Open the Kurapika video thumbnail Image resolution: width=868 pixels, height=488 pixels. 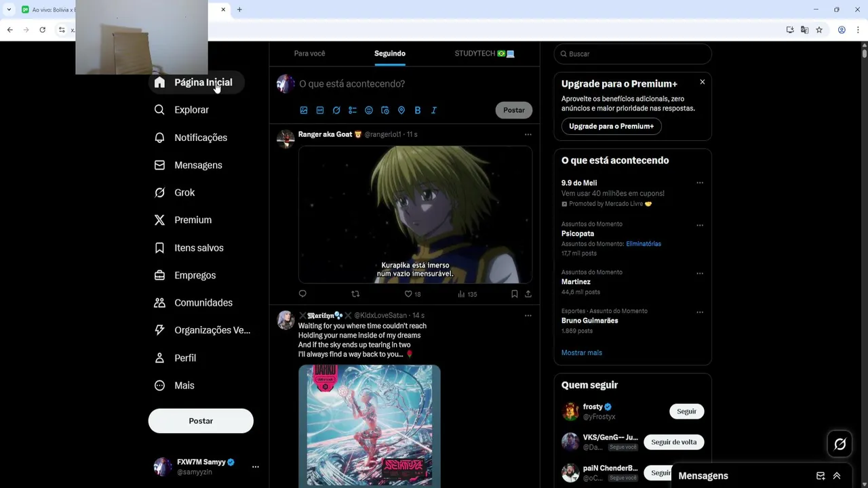(415, 215)
